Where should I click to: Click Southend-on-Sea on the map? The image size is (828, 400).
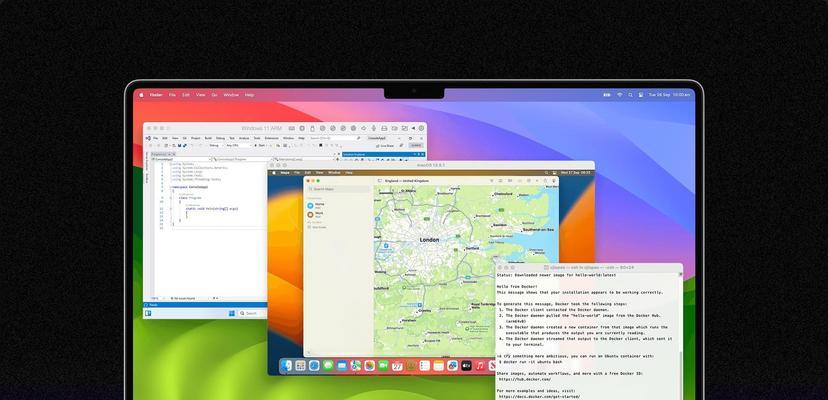pos(539,230)
